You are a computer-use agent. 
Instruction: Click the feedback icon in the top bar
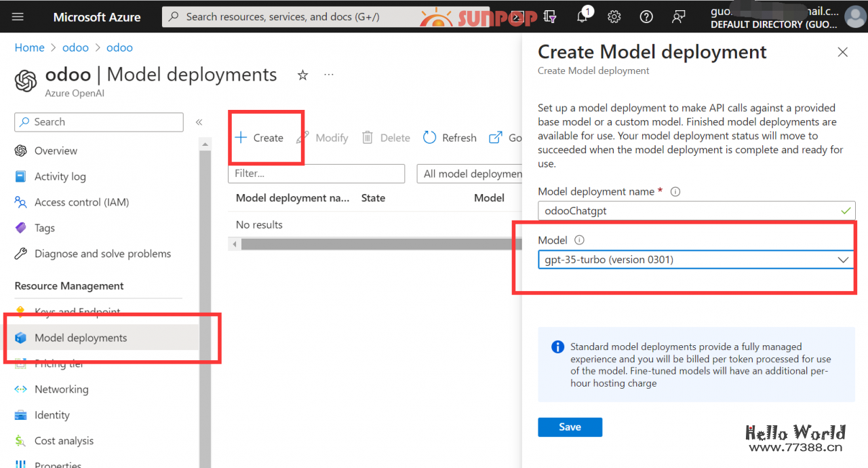click(x=679, y=16)
